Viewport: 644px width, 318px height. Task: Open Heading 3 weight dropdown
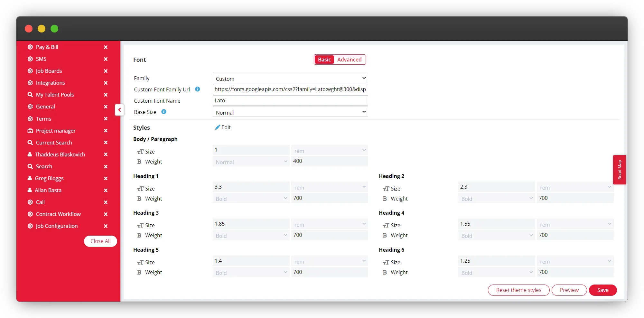click(x=251, y=235)
